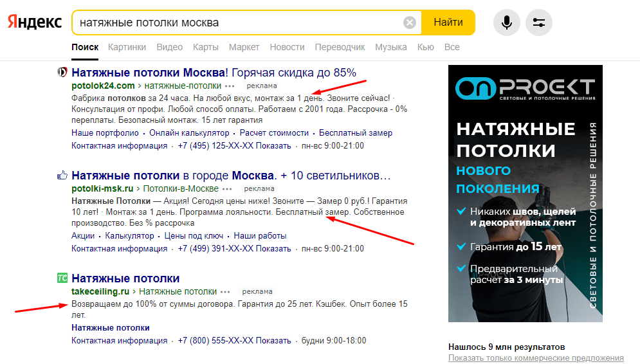The height and width of the screenshot is (364, 640).
Task: Click the potolok24.com favicon
Action: pyautogui.click(x=62, y=73)
